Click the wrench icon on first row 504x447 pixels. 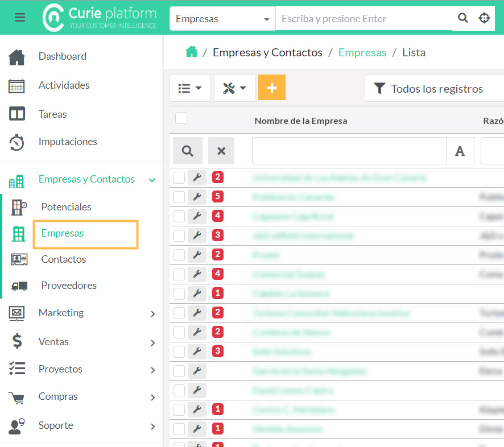[x=197, y=178]
